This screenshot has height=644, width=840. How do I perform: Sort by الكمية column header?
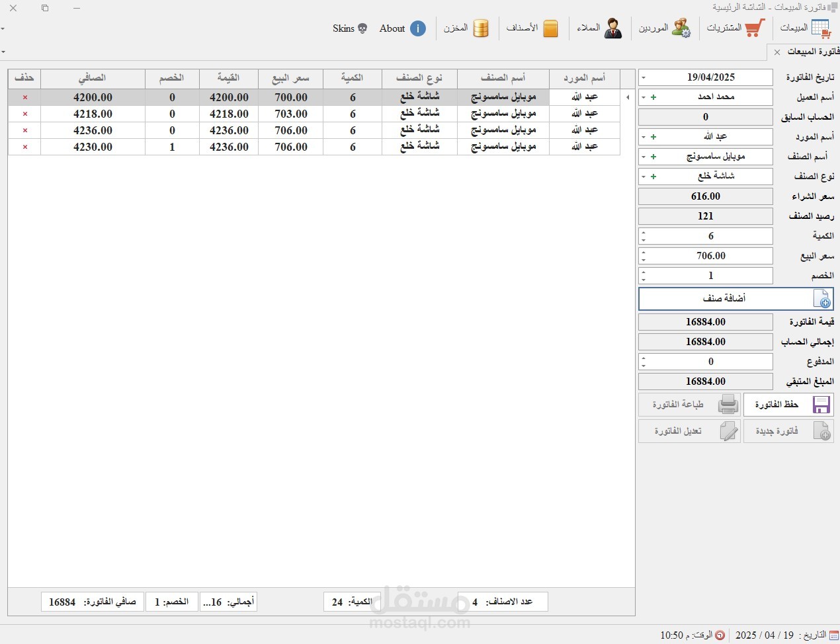pos(353,79)
